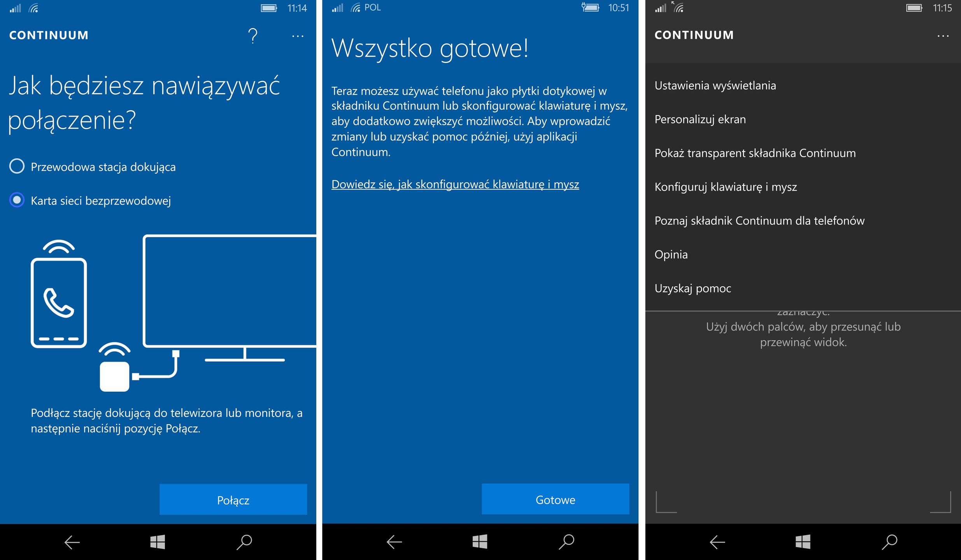Tap search magnifier on left phone screen
Image resolution: width=961 pixels, height=560 pixels.
click(244, 542)
